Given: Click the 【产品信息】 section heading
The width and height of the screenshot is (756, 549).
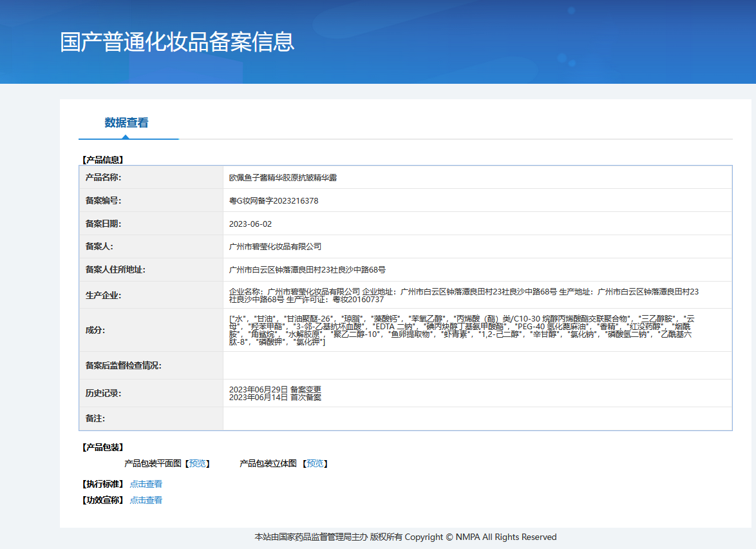Looking at the screenshot, I should 102,159.
